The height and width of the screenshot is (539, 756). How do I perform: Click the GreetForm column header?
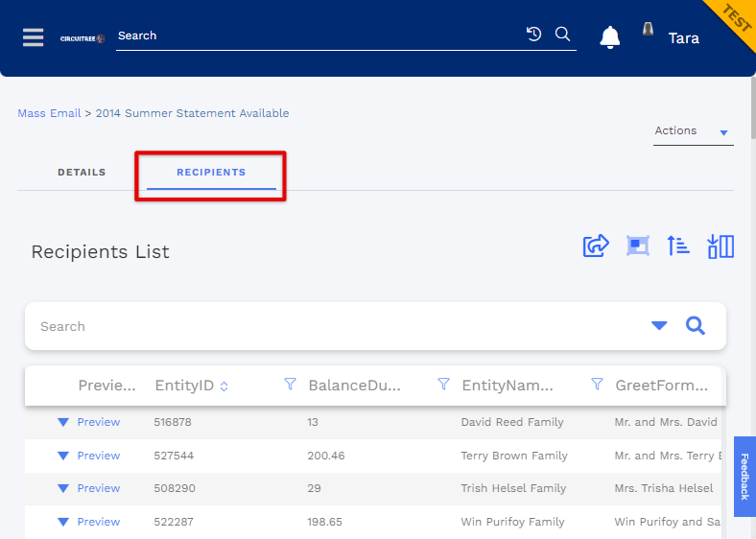point(662,386)
